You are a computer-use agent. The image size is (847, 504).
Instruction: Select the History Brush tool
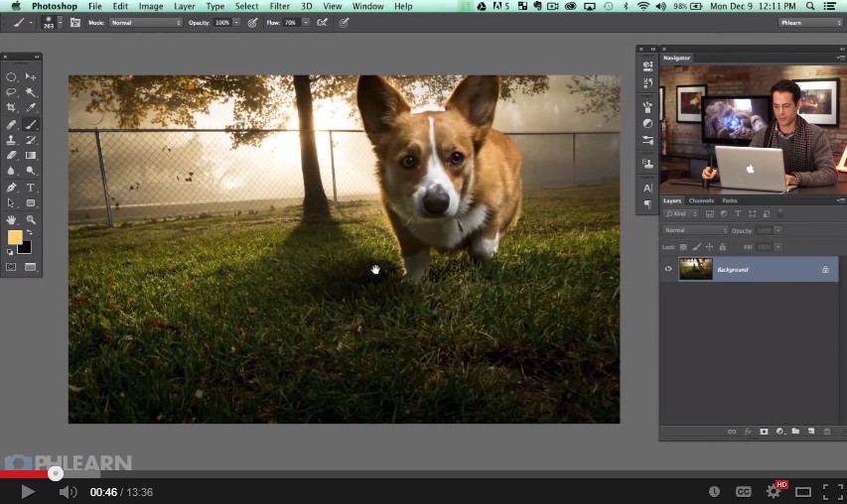click(30, 140)
